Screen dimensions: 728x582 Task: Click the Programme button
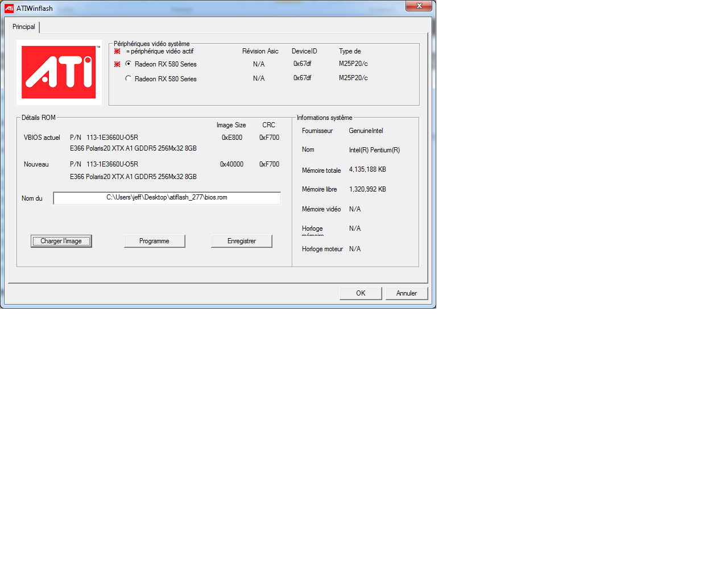pyautogui.click(x=155, y=241)
